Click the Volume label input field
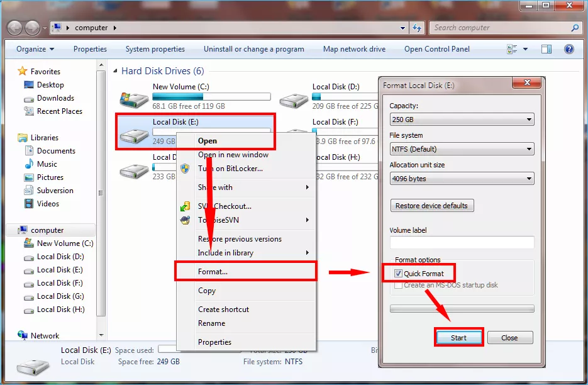This screenshot has width=588, height=385. 462,242
